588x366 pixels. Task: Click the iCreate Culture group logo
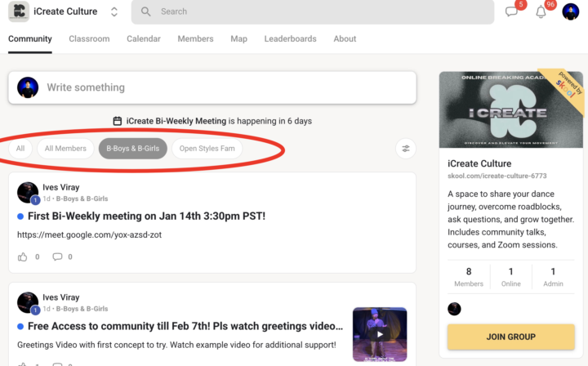click(x=18, y=11)
